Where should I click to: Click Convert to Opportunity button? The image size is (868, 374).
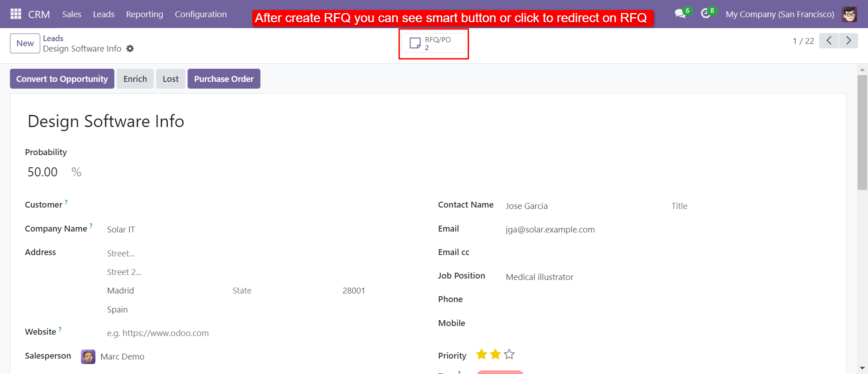[62, 79]
